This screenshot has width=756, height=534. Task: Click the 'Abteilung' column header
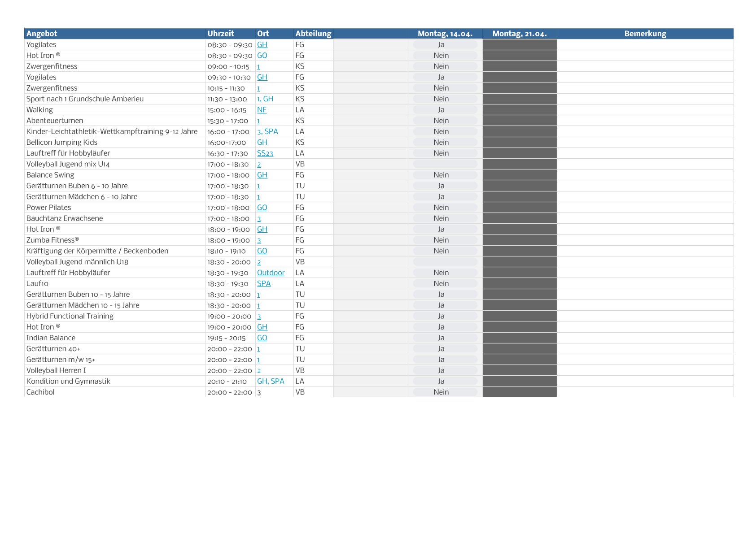313,34
